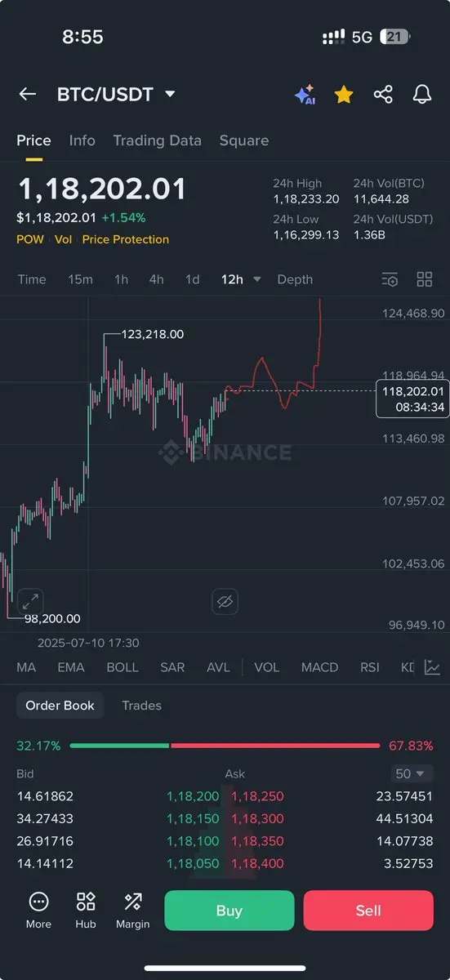
Task: Open the chart grid layout icon
Action: (x=425, y=279)
